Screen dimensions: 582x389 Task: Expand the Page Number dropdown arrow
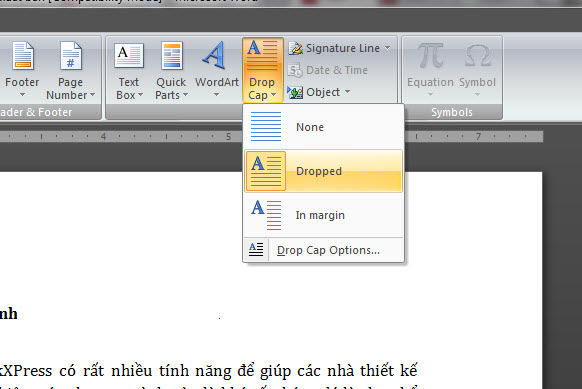click(92, 95)
